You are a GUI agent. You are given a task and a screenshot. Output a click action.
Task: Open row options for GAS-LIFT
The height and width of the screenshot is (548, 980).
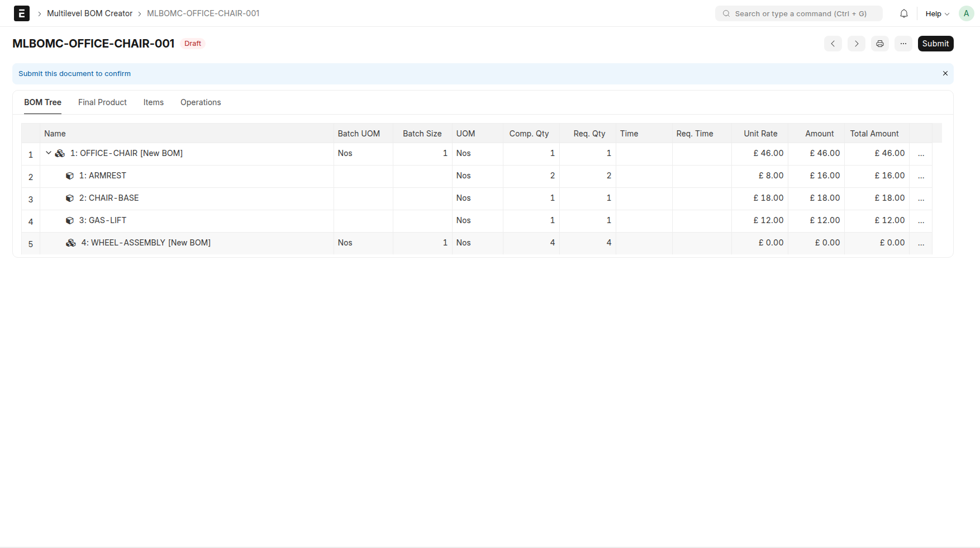[x=921, y=221]
